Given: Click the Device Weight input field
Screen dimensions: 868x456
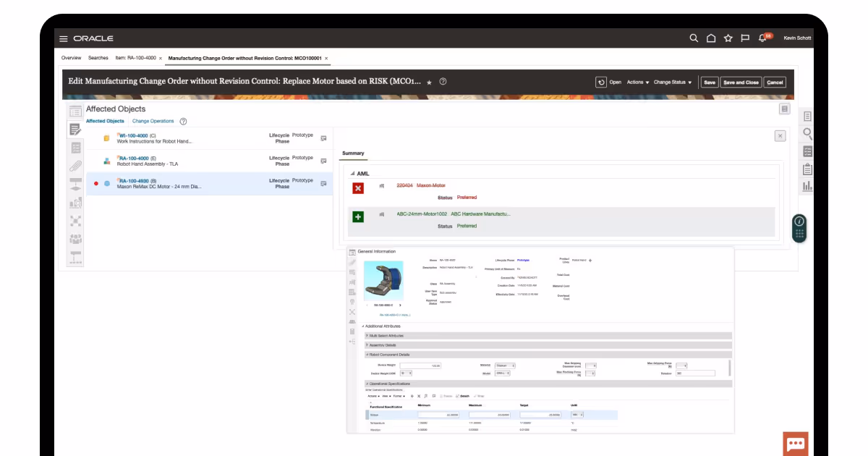Looking at the screenshot, I should tap(421, 366).
